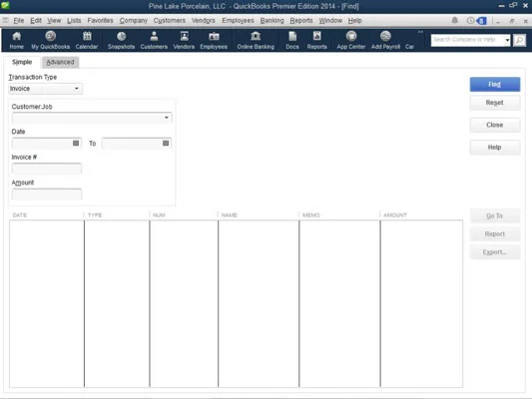Open the Employees center icon
Viewport: 532px width, 399px height.
click(x=214, y=40)
